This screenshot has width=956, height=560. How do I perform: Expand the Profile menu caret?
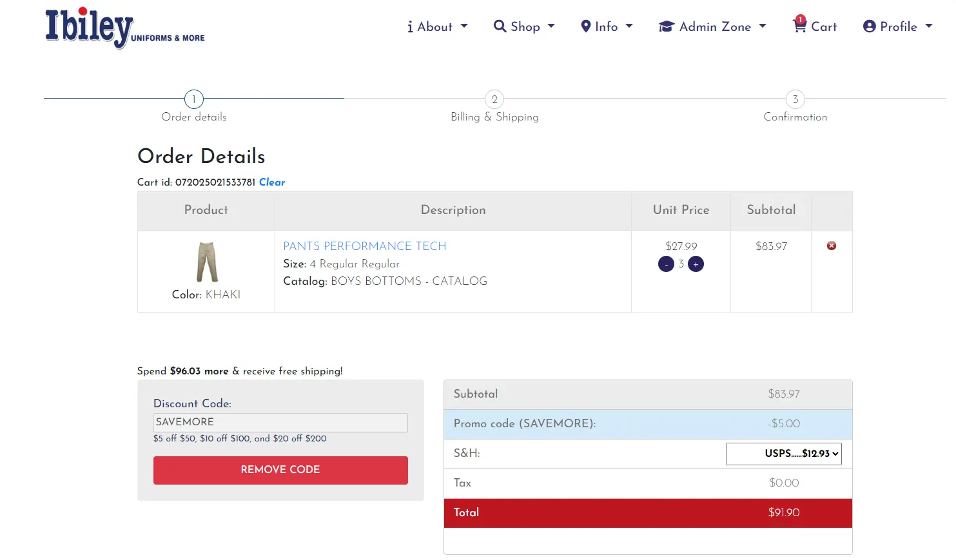click(x=929, y=26)
